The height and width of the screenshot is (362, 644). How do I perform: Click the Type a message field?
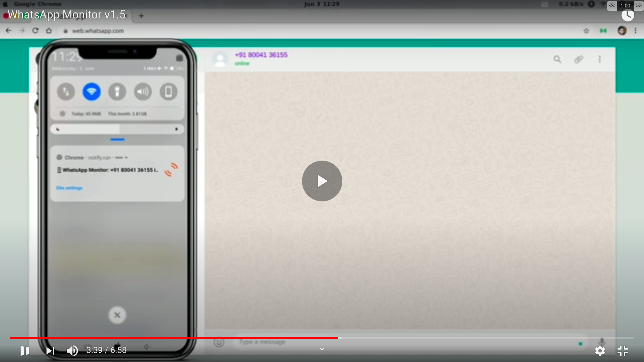[411, 342]
